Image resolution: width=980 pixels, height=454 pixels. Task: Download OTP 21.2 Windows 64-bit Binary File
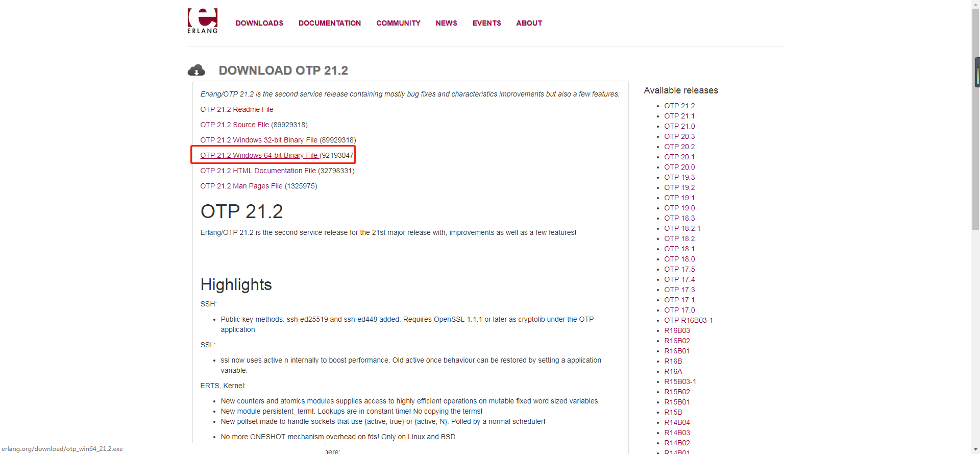click(x=259, y=155)
